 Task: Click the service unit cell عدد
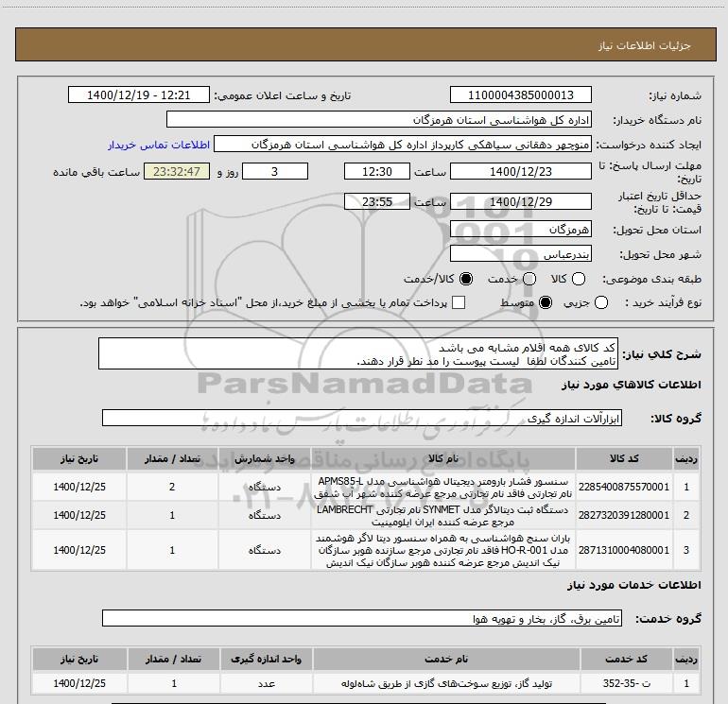[x=266, y=683]
